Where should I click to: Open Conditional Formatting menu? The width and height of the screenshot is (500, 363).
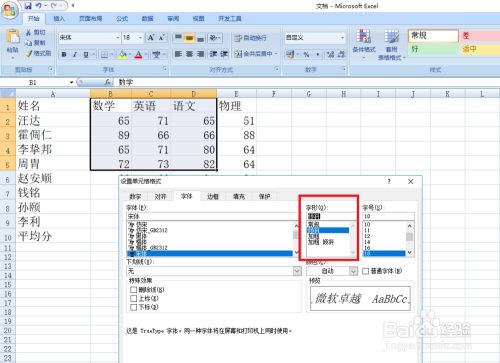tap(364, 44)
